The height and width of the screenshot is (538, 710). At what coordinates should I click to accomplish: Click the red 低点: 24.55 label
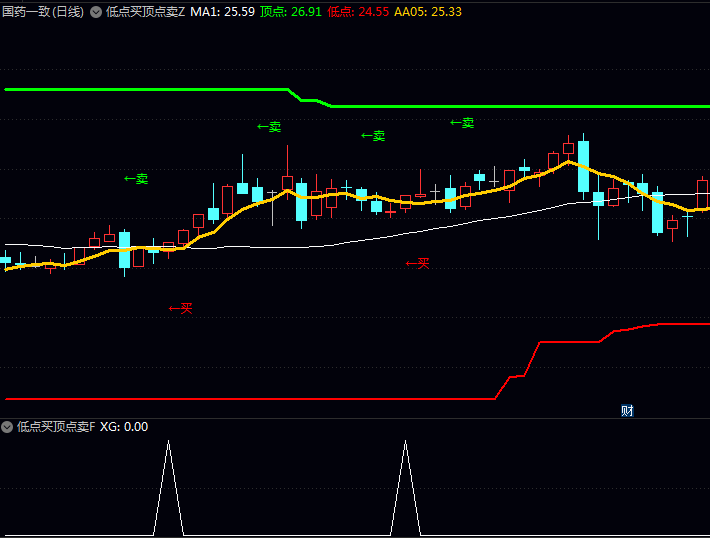tap(358, 12)
